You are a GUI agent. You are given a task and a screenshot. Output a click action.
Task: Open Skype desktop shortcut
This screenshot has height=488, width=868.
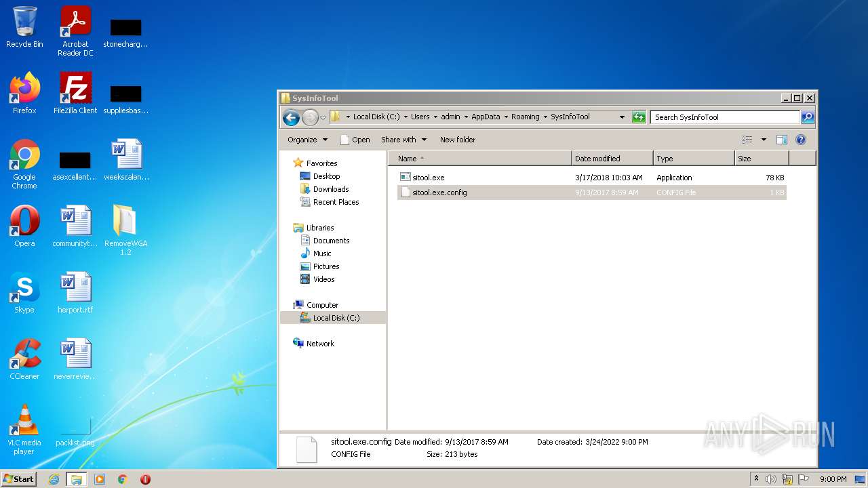pyautogui.click(x=24, y=293)
